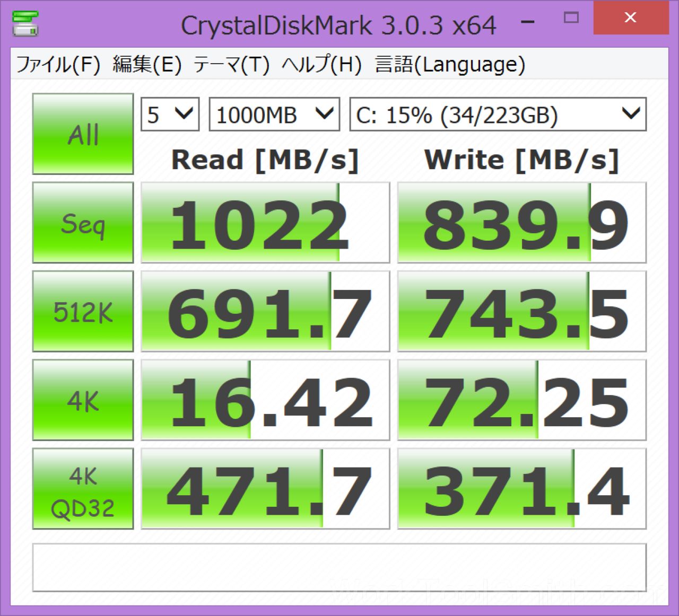Click the 4K write result 72.25
The width and height of the screenshot is (679, 616).
pyautogui.click(x=522, y=400)
